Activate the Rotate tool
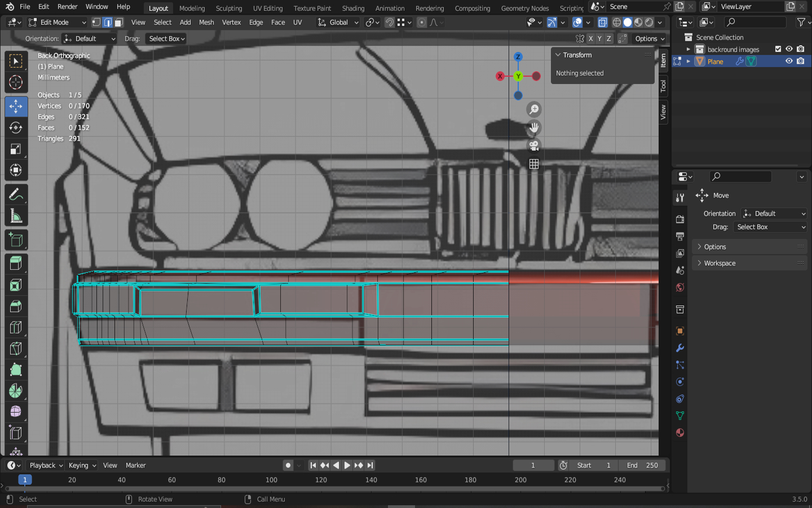Screen dimensions: 812x508 [x=16, y=128]
